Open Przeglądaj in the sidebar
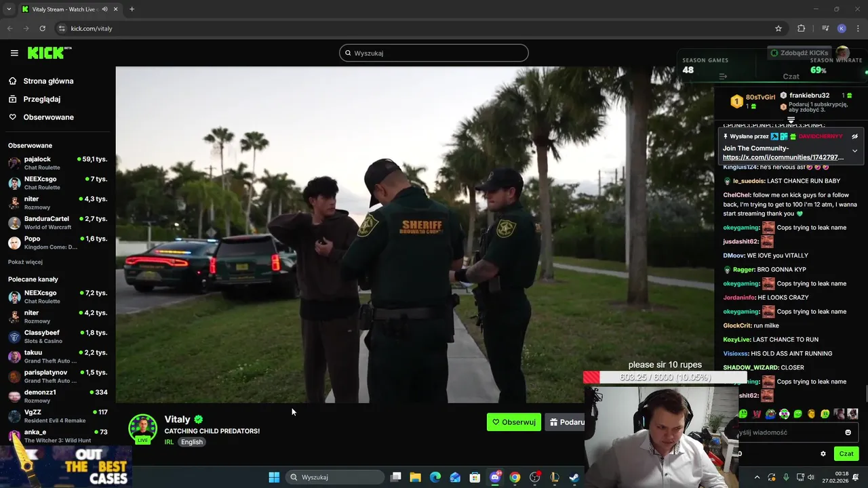The image size is (868, 488). coord(41,99)
